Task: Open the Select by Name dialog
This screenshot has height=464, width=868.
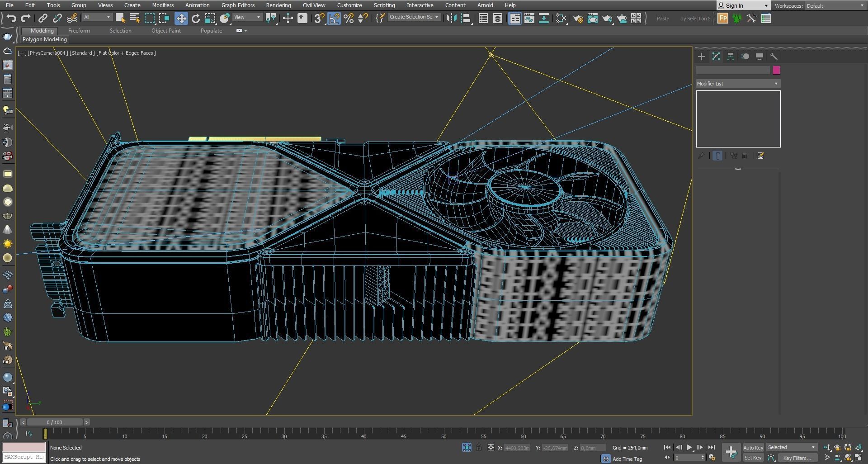Action: point(135,18)
